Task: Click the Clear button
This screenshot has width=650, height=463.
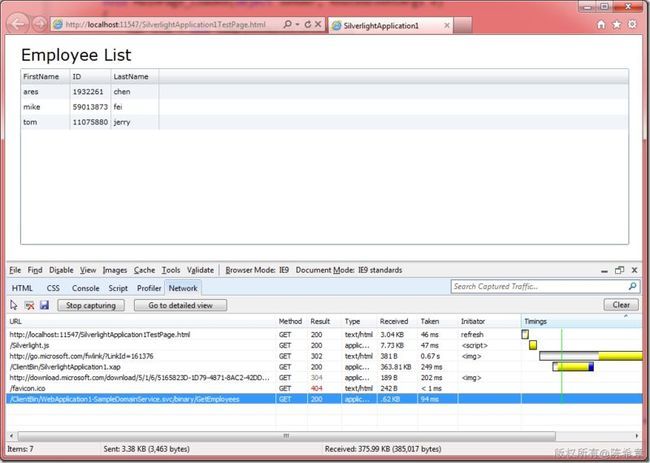Action: (x=621, y=305)
